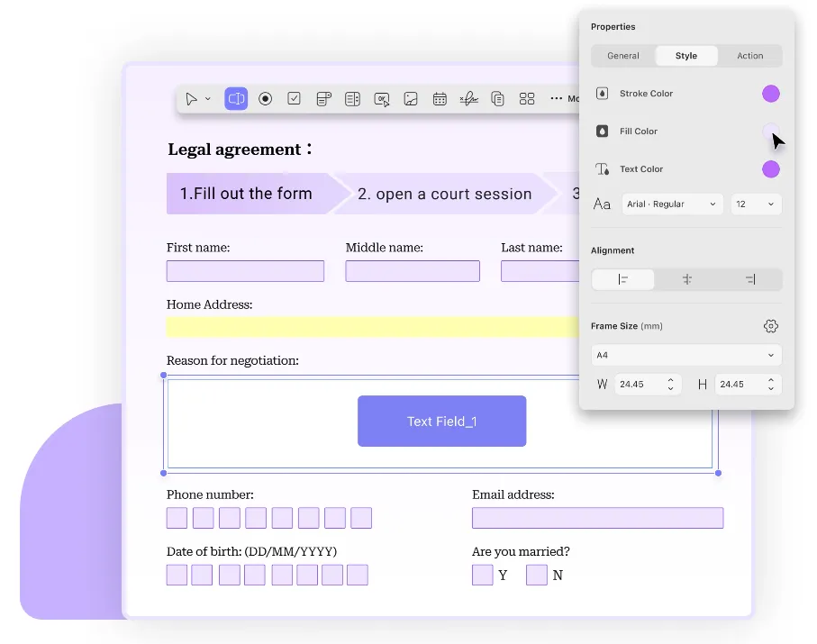Increase the frame width value
Screen dimensions: 817x644
670,380
